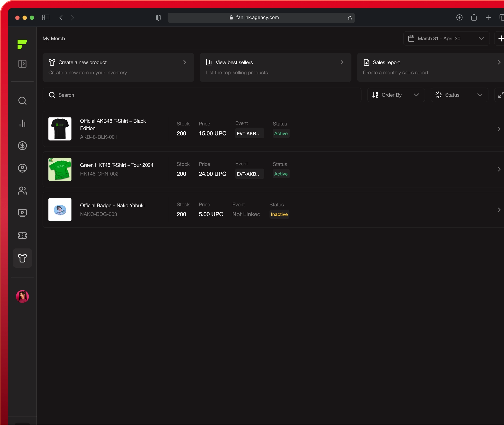
Task: Select Official AKB48 T-Shirt – Black Edition title
Action: (113, 124)
